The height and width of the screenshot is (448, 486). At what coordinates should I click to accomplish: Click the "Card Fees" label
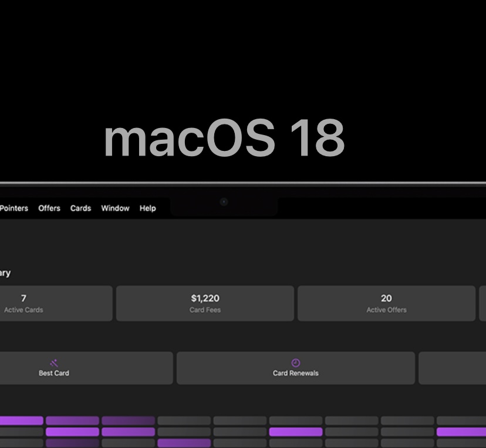[x=205, y=309]
